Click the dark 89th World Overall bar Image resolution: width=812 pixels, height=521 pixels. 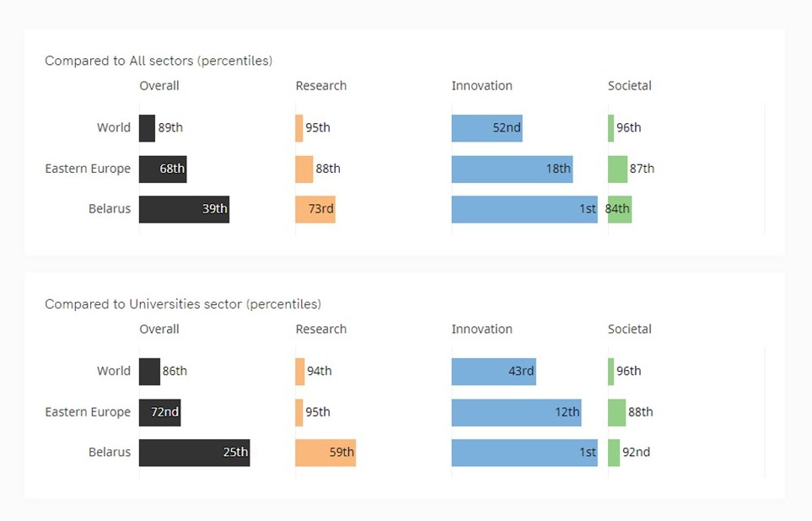[x=147, y=128]
